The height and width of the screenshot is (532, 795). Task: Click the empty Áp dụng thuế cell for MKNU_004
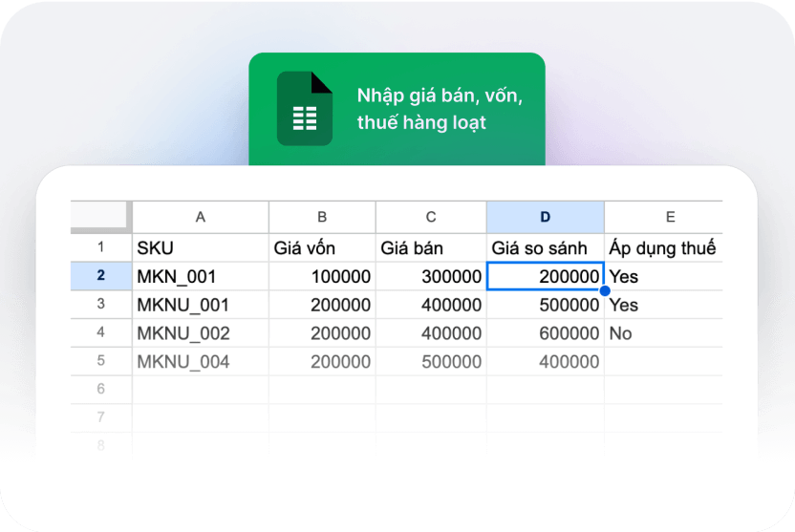(664, 361)
